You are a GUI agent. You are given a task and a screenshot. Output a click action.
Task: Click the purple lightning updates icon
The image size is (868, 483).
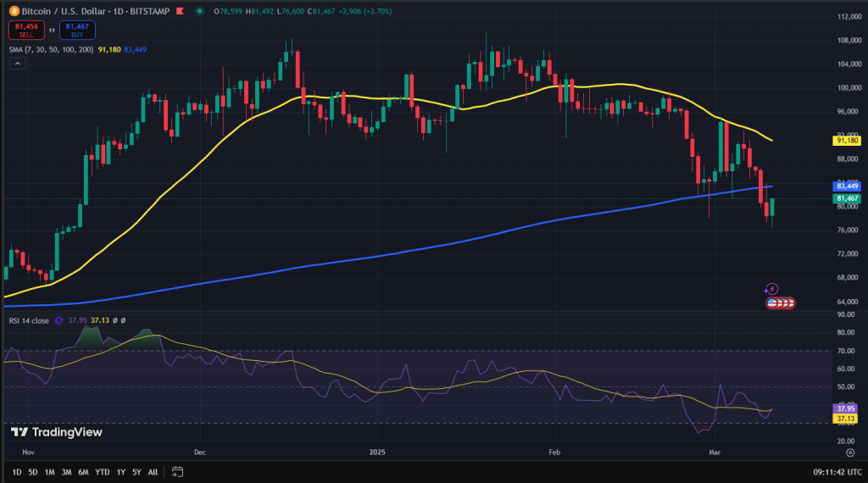coord(771,289)
